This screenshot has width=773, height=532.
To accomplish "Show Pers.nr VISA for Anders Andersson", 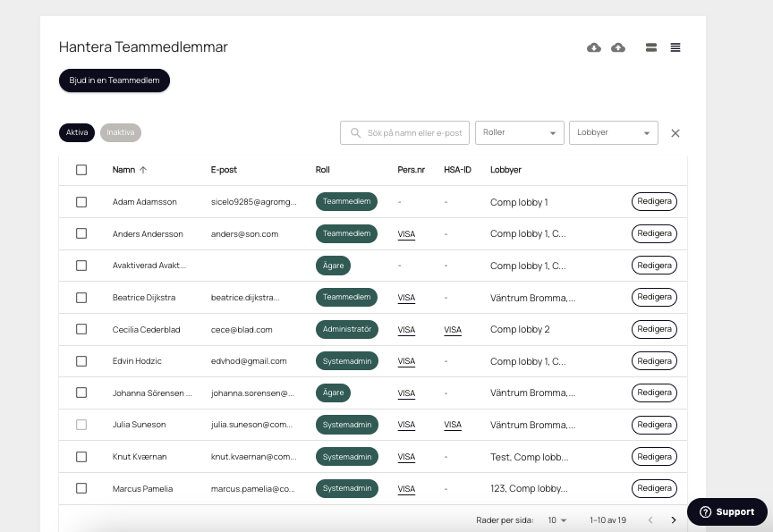I will pos(406,234).
